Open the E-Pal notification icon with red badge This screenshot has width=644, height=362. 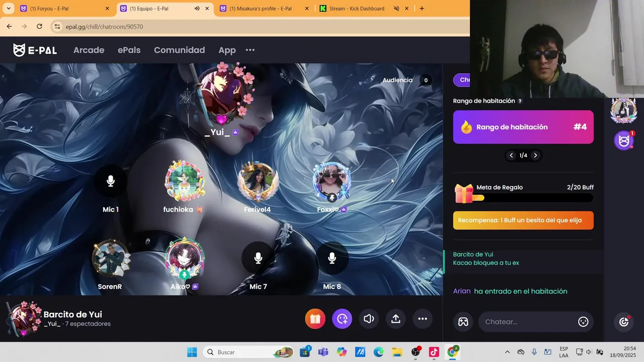[x=624, y=140]
